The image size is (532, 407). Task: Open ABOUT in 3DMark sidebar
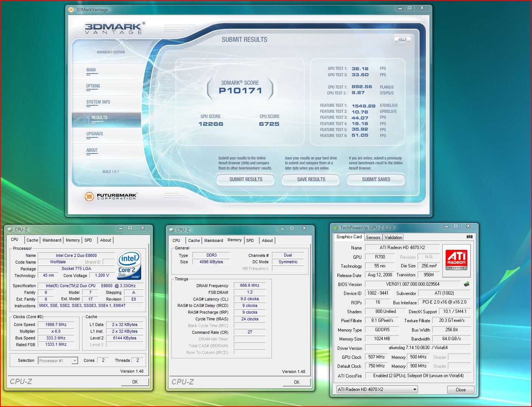92,150
